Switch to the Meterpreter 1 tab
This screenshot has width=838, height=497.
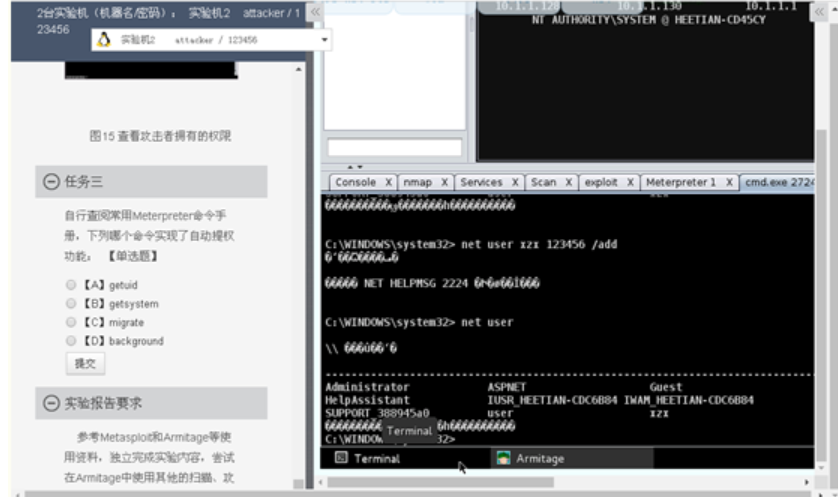(x=680, y=182)
